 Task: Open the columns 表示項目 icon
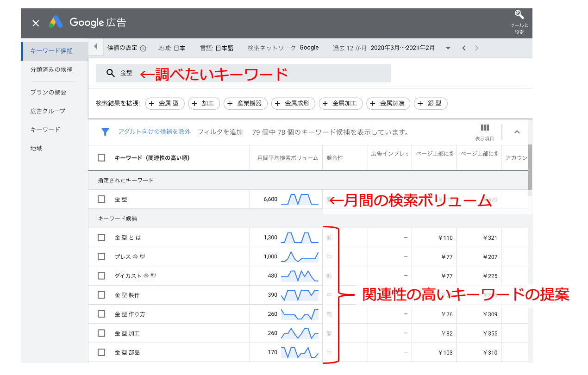(x=484, y=128)
